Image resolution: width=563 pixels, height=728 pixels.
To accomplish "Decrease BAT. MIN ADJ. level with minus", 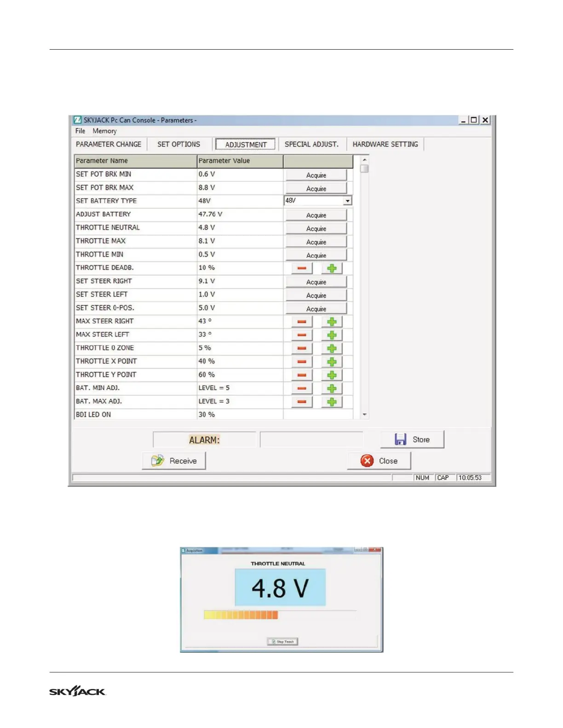I will (x=302, y=388).
